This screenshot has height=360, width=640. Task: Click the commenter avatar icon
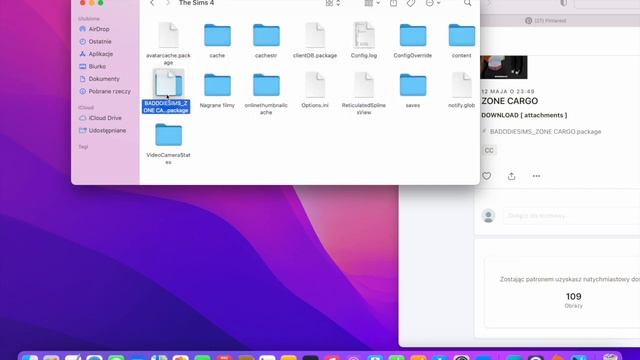tap(488, 216)
